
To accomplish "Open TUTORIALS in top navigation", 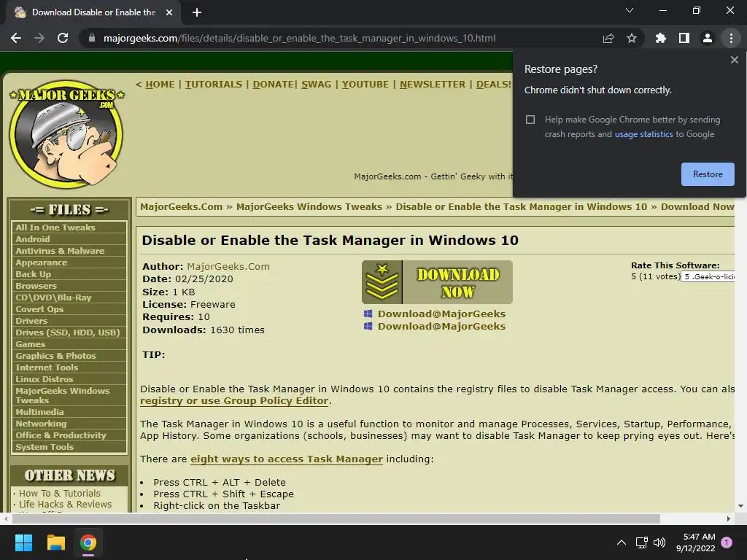I will click(214, 85).
